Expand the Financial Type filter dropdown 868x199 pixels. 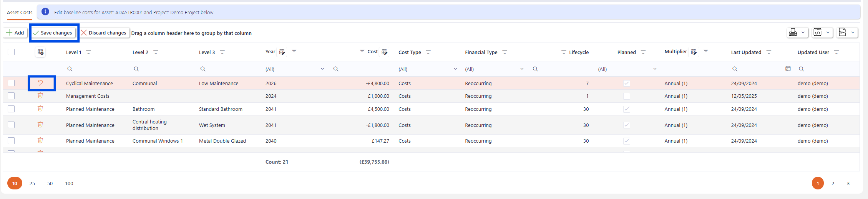tap(521, 69)
